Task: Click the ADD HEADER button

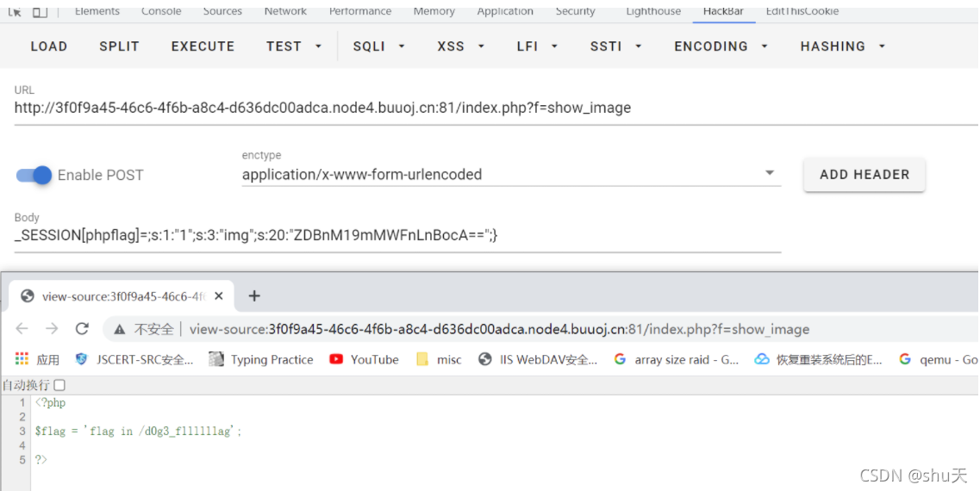Action: pyautogui.click(x=865, y=175)
